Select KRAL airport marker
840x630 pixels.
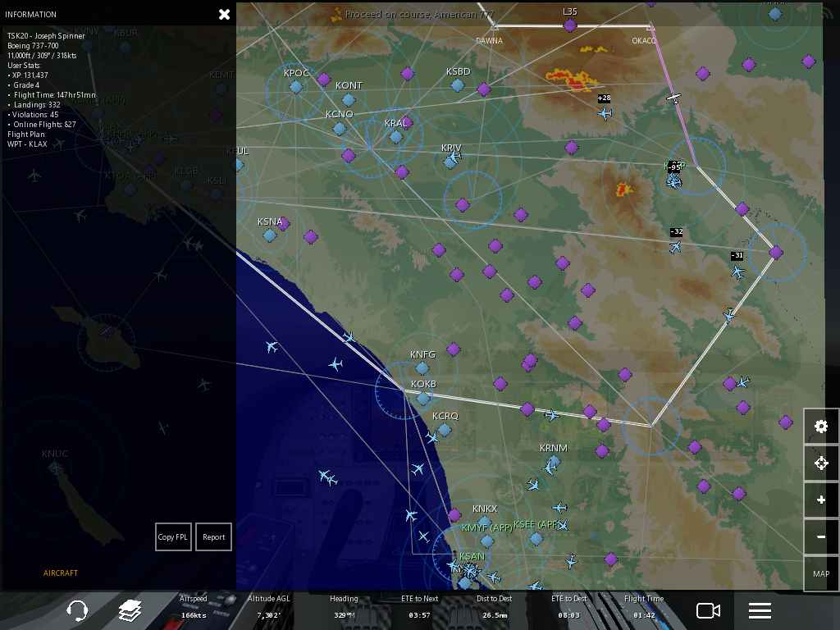(x=396, y=137)
